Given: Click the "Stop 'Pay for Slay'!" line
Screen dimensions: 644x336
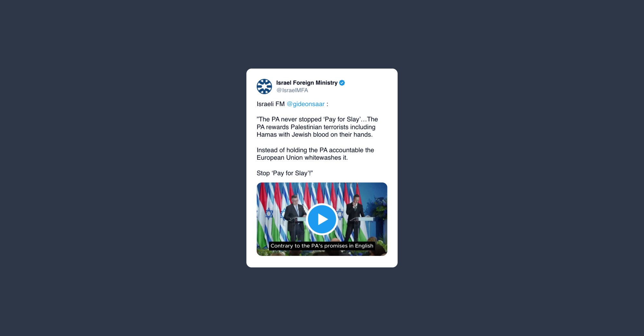Looking at the screenshot, I should point(285,173).
